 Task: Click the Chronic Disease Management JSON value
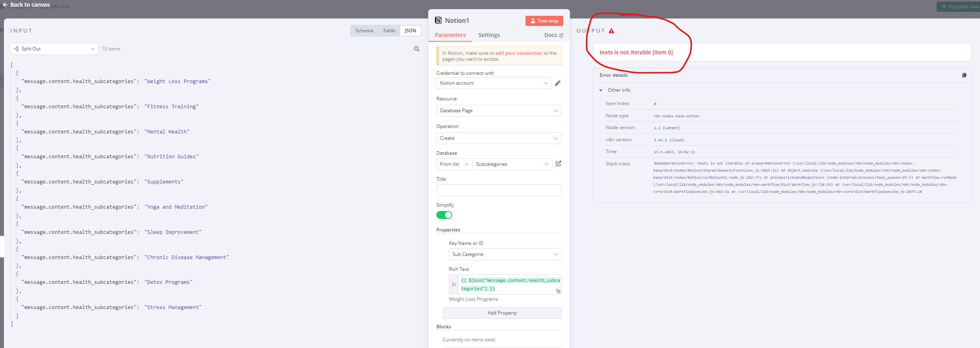coord(186,257)
